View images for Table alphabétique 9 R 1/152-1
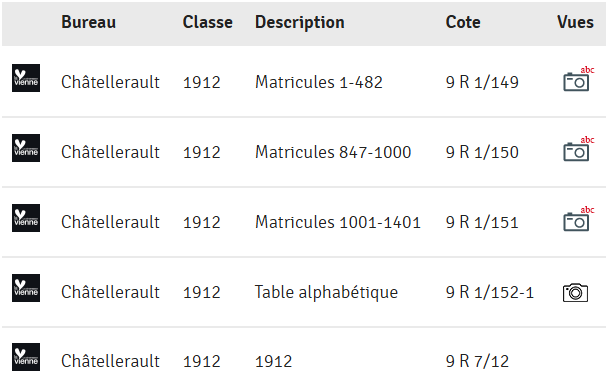 coord(575,293)
